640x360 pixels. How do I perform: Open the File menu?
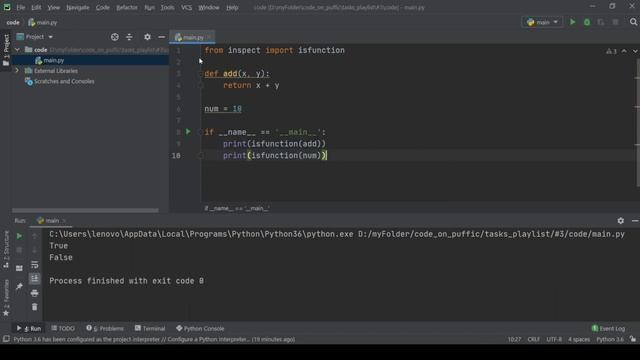(20, 7)
